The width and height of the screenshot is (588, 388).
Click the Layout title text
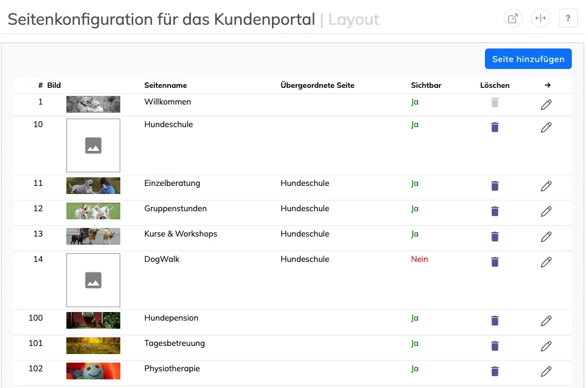tap(354, 19)
